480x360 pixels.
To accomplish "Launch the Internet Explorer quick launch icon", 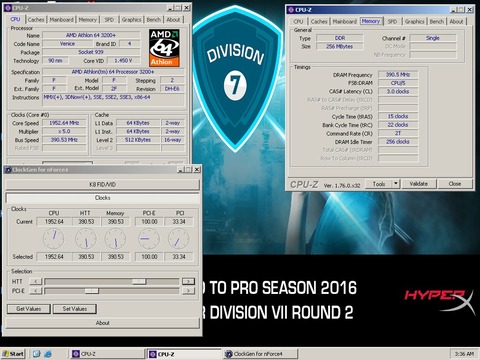I will pos(48,354).
